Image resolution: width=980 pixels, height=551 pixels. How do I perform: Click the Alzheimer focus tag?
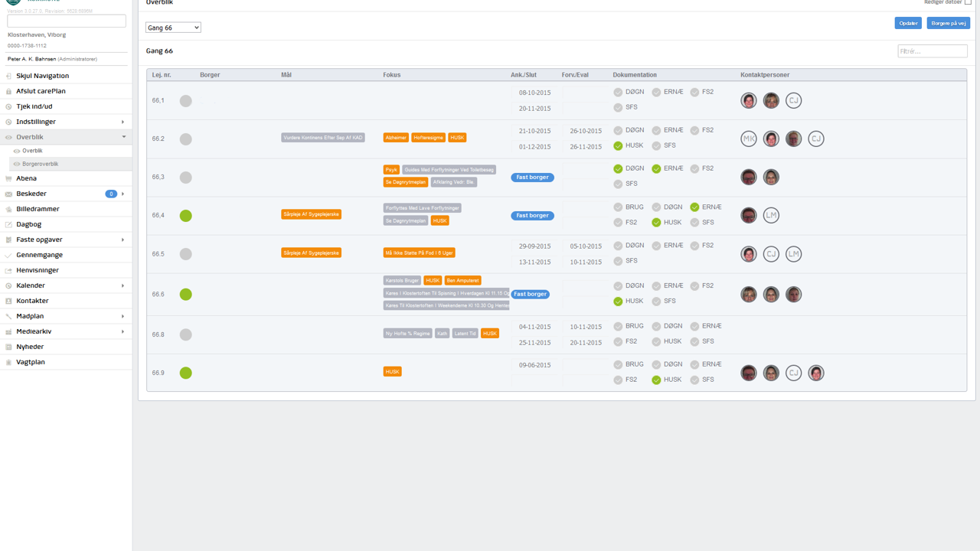coord(396,138)
